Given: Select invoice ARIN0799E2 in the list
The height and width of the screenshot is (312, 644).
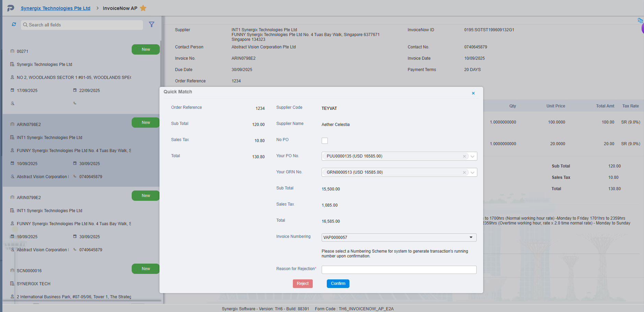Looking at the screenshot, I should tap(29, 198).
